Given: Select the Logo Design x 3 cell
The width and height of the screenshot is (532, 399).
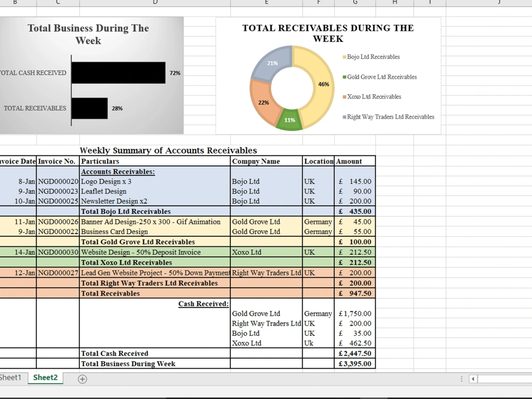Looking at the screenshot, I should pyautogui.click(x=155, y=181).
